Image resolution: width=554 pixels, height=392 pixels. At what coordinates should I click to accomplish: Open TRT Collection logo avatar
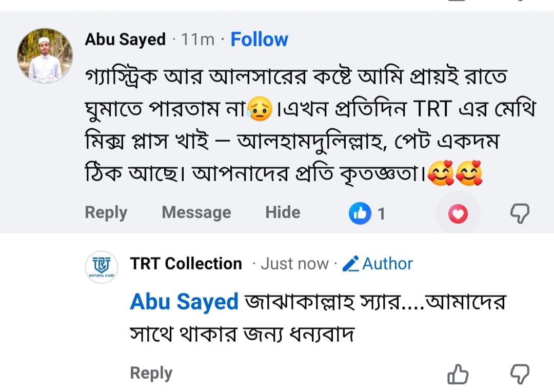(x=102, y=267)
